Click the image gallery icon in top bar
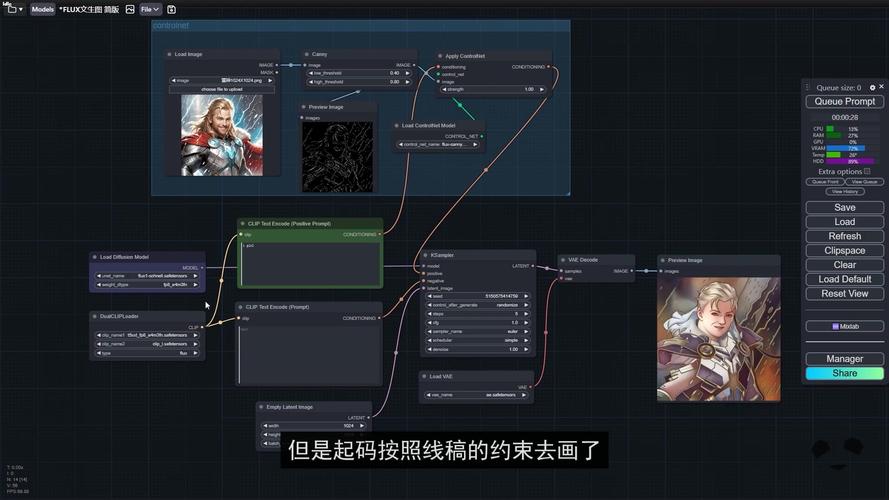Image resolution: width=889 pixels, height=500 pixels. pos(130,9)
